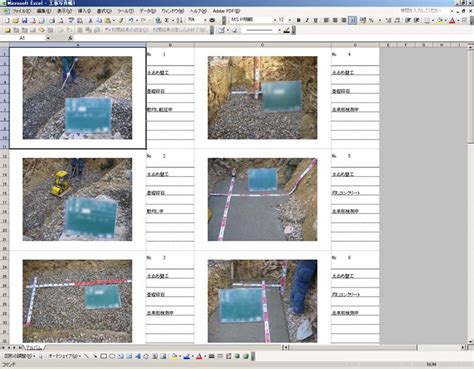The width and height of the screenshot is (474, 369).
Task: Select the Arrow drawing tool
Action: 95,356
